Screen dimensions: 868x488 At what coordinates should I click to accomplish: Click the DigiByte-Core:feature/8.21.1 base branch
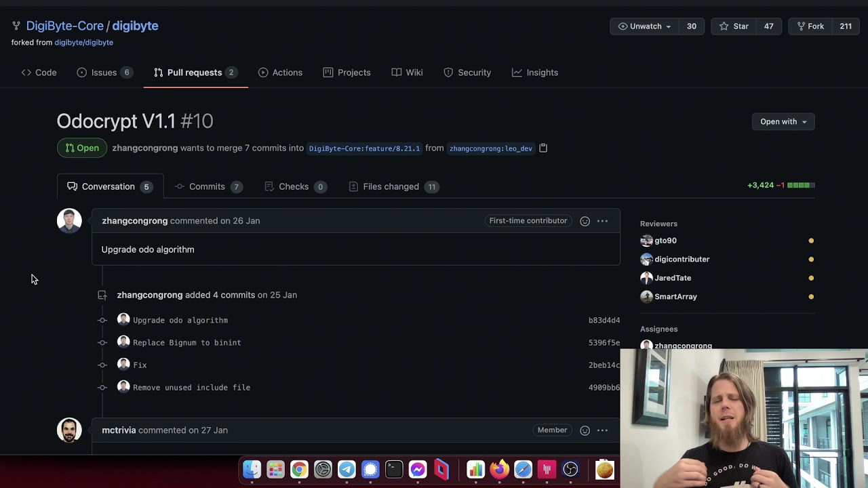pyautogui.click(x=364, y=148)
